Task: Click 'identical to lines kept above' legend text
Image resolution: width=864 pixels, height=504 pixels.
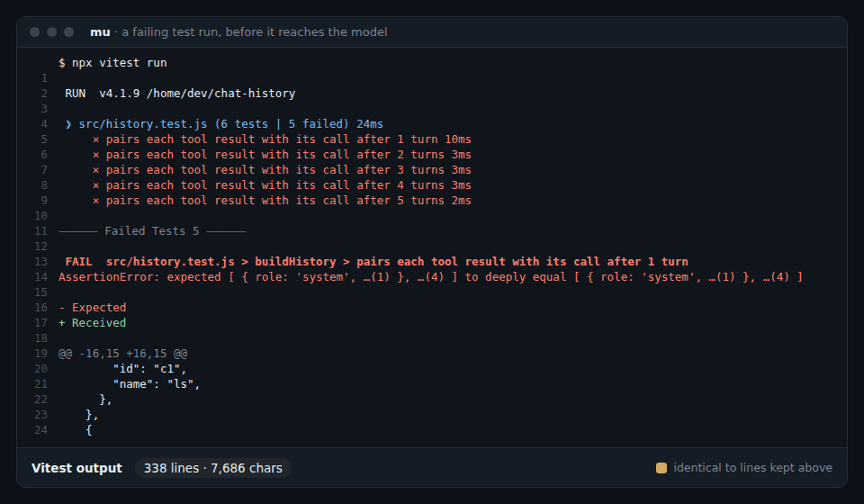Action: [752, 468]
